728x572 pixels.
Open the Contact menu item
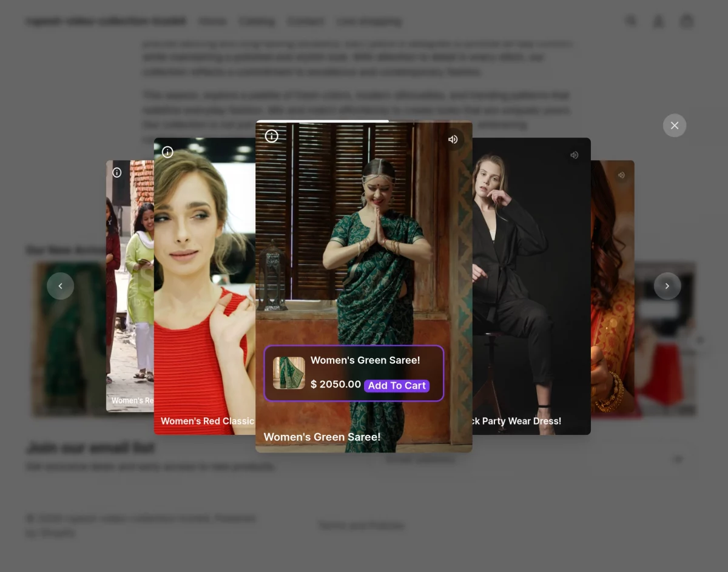(x=305, y=21)
